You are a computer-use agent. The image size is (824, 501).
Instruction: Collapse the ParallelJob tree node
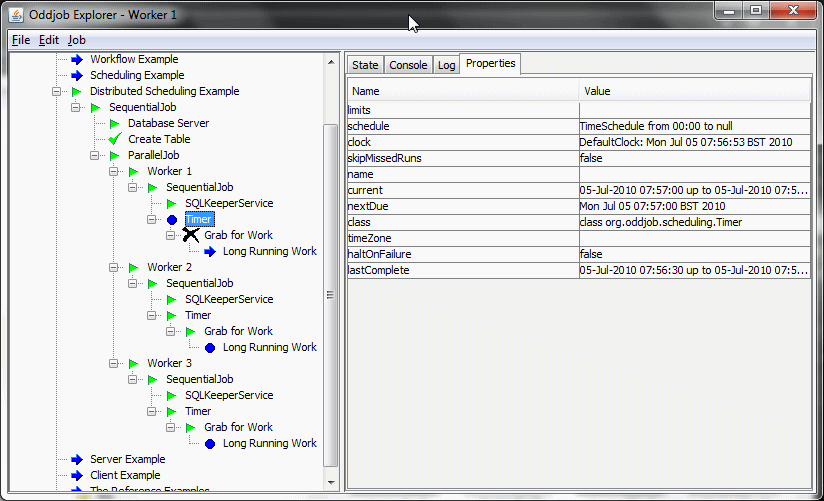coord(95,155)
